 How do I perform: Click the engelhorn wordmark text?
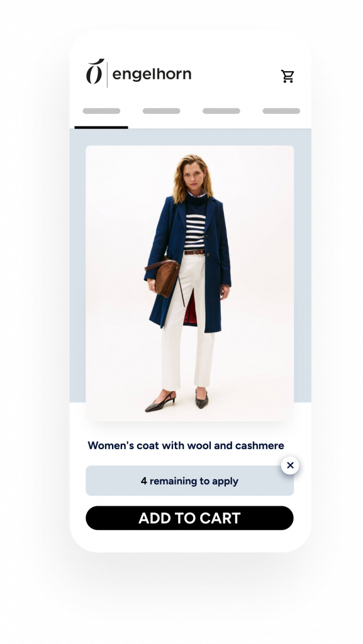click(x=152, y=74)
